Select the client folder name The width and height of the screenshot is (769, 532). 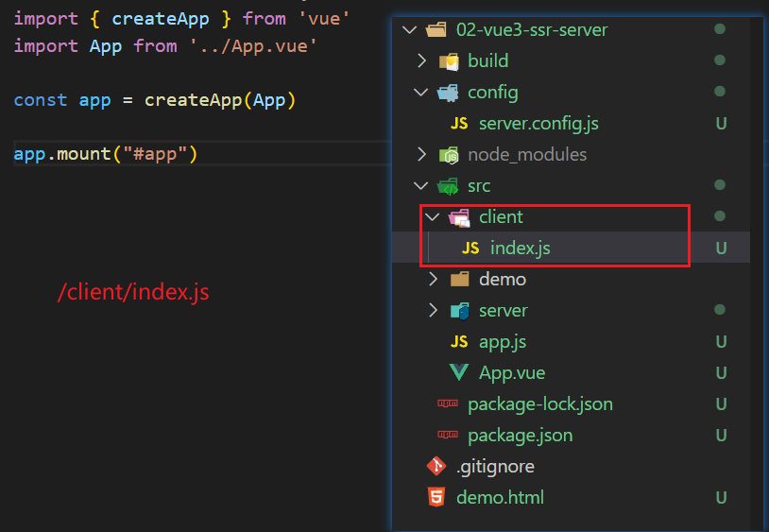[502, 217]
